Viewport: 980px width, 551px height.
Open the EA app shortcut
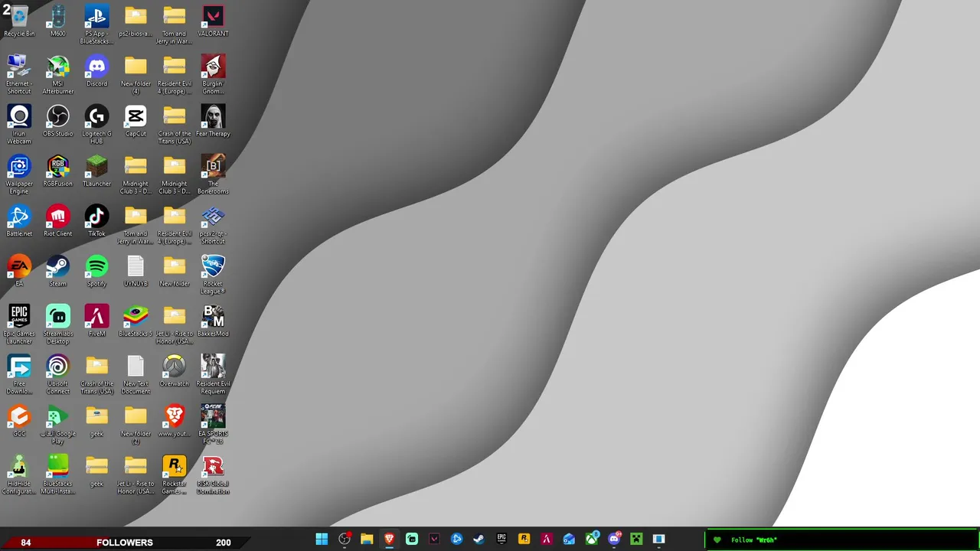click(x=19, y=266)
